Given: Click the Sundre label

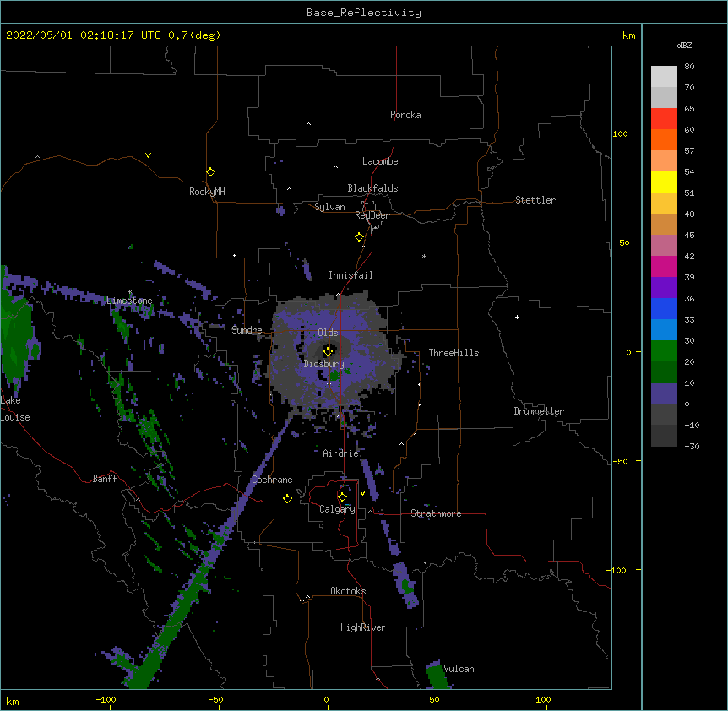Looking at the screenshot, I should point(247,330).
